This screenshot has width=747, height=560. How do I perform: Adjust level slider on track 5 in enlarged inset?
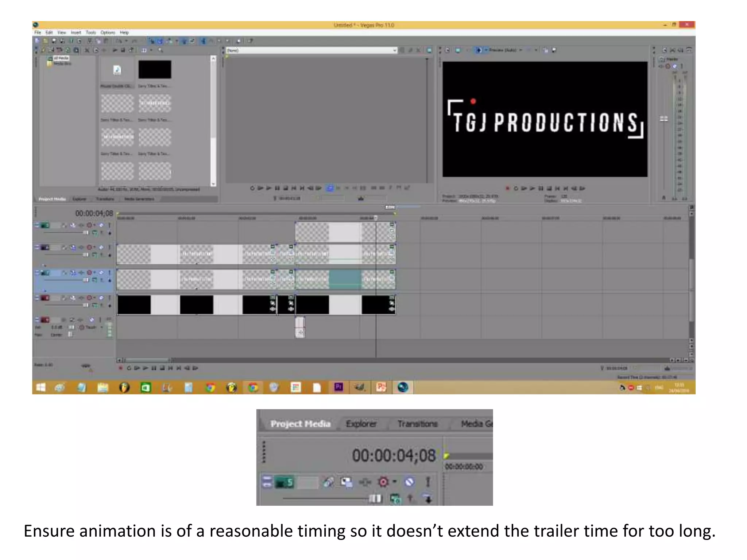pyautogui.click(x=375, y=498)
